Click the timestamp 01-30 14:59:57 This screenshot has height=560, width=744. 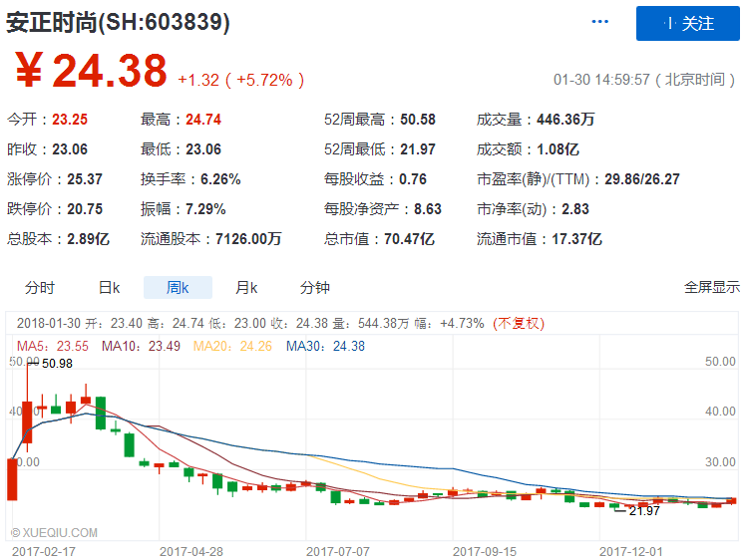point(601,79)
